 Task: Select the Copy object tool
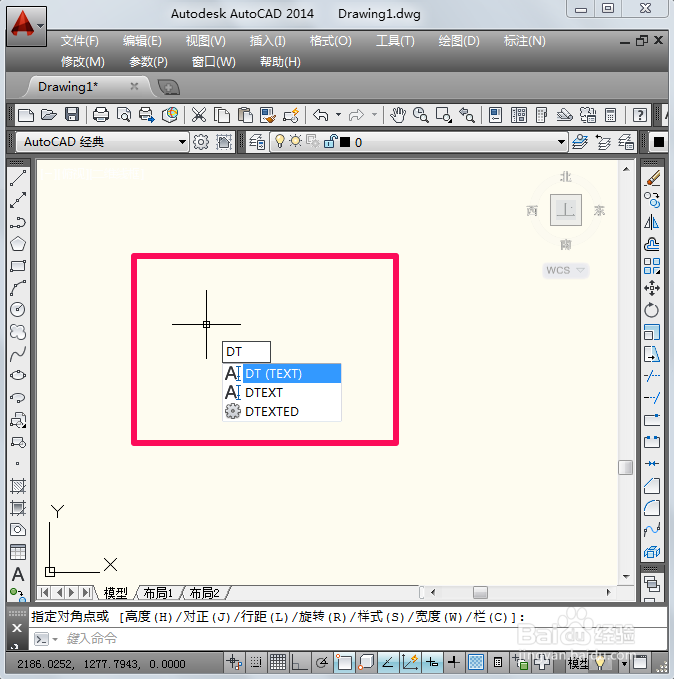652,200
